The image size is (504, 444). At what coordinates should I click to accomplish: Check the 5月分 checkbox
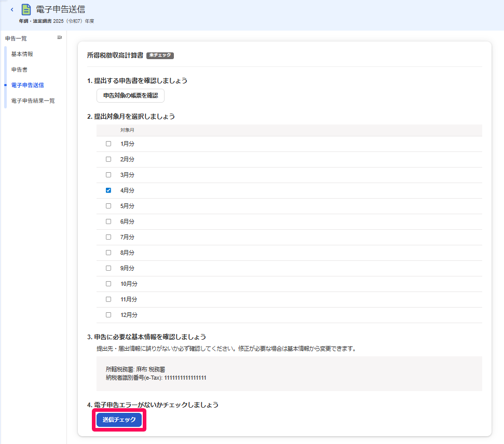pos(108,206)
